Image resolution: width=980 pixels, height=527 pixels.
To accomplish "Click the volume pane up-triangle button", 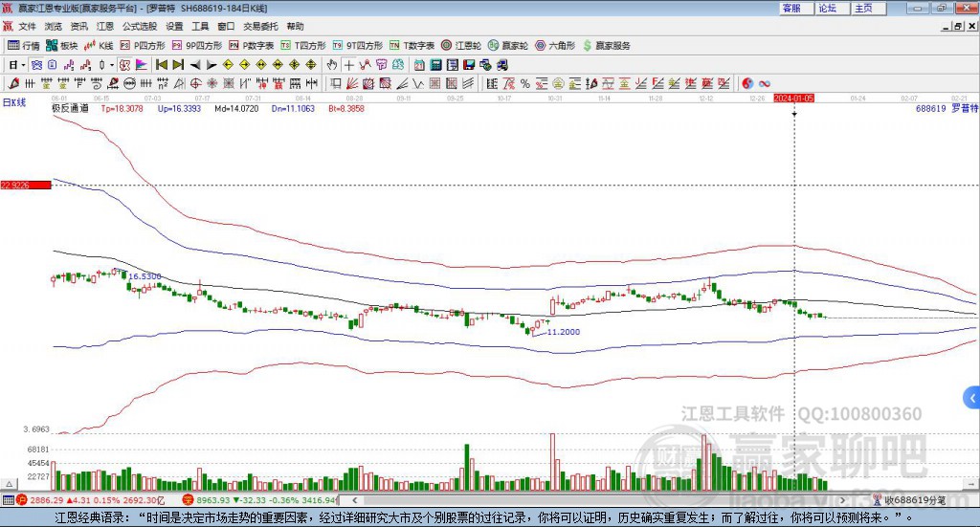I will tap(9, 485).
